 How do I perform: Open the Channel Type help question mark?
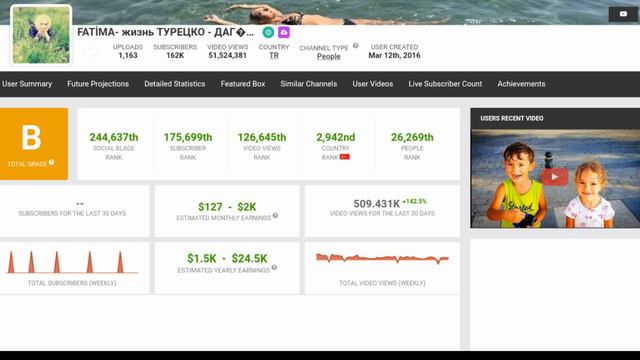[x=356, y=46]
